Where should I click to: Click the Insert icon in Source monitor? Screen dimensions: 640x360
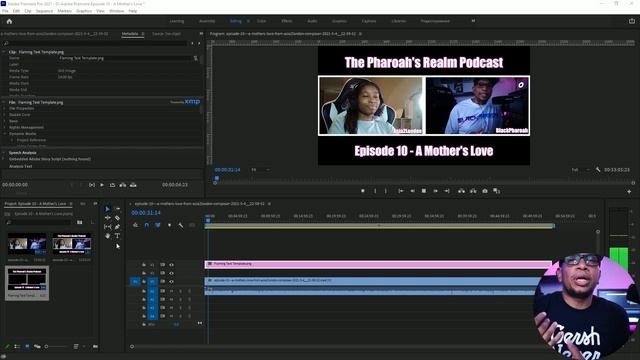[x=123, y=185]
